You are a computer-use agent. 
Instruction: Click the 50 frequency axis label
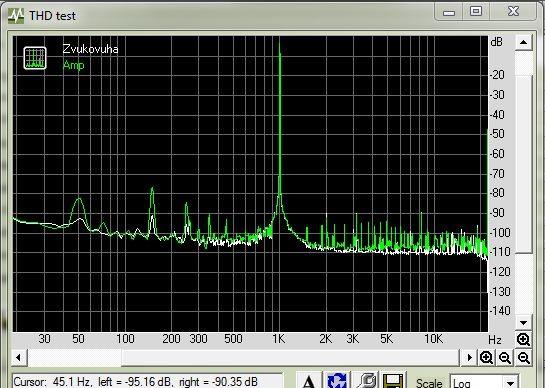[78, 339]
